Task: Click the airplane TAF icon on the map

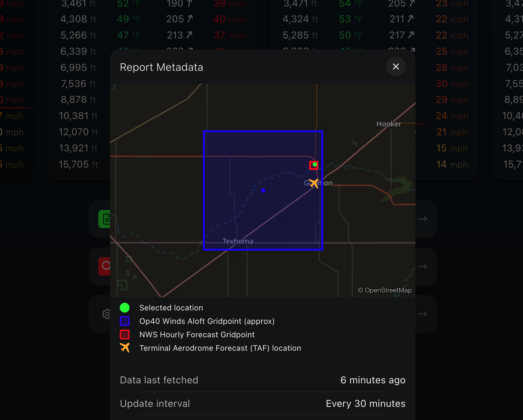Action: [313, 183]
